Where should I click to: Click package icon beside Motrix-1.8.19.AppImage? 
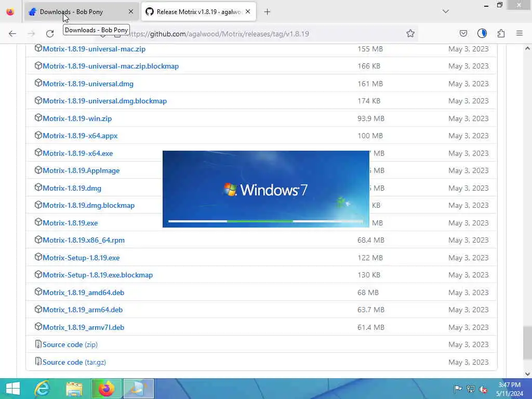click(38, 170)
